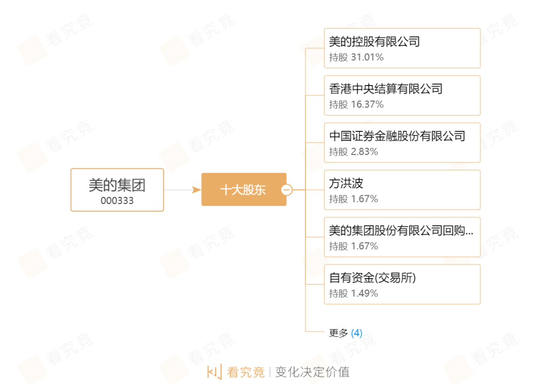Click the 持股 16.37% holding label
557x392 pixels.
[356, 105]
